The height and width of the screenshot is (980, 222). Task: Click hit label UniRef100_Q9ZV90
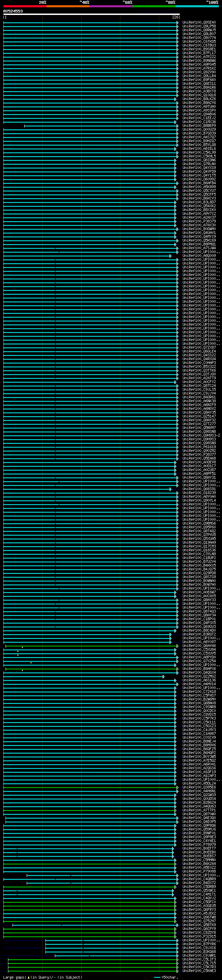[199, 72]
